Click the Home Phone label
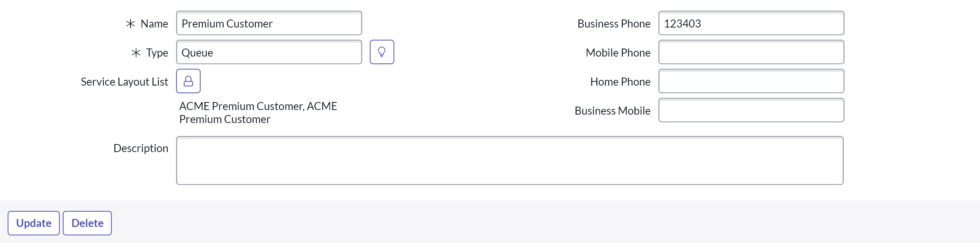 (x=620, y=82)
